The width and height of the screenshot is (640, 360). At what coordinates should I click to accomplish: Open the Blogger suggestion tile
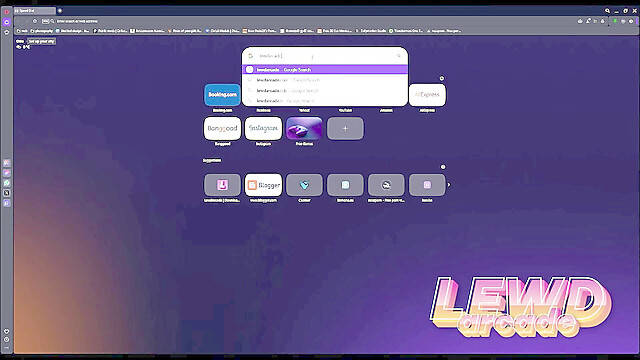point(263,185)
